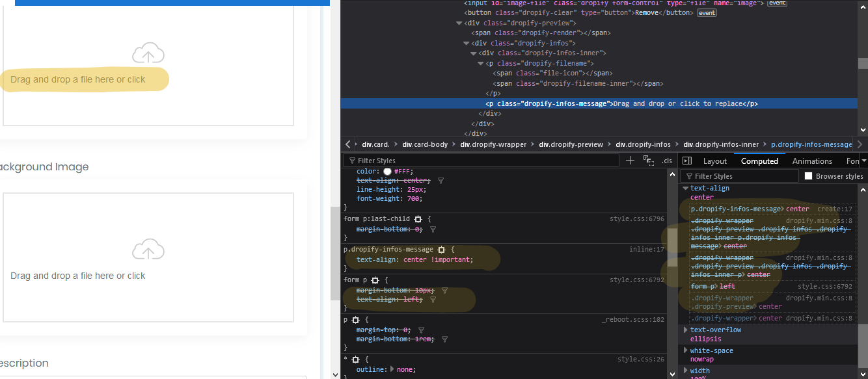Collapse the div.dropify-preview node in the DOM tree
This screenshot has height=379, width=868.
point(459,23)
